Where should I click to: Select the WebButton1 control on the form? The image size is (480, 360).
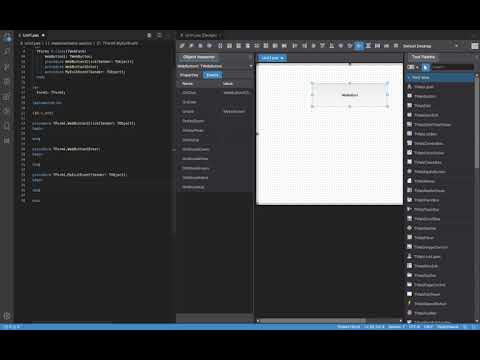(350, 95)
